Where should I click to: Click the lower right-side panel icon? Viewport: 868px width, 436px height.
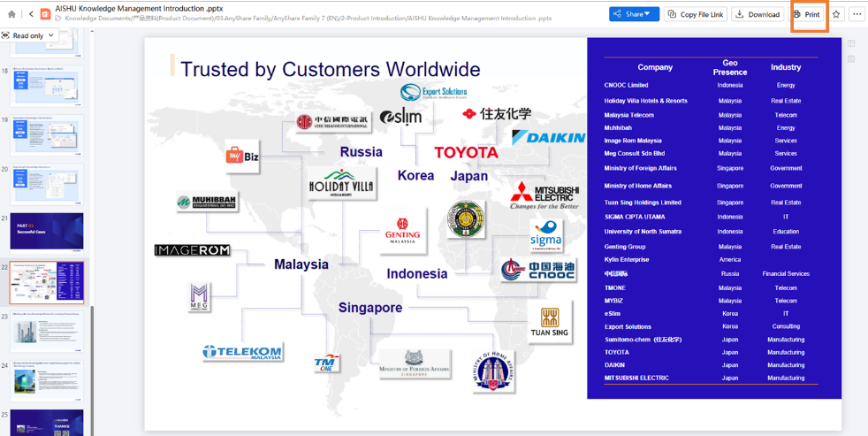tap(851, 59)
